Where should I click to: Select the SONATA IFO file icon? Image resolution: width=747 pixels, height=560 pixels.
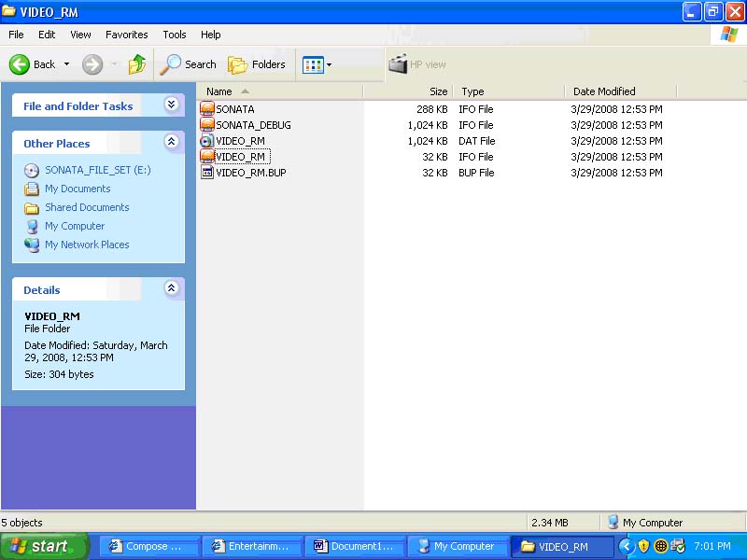pos(207,109)
